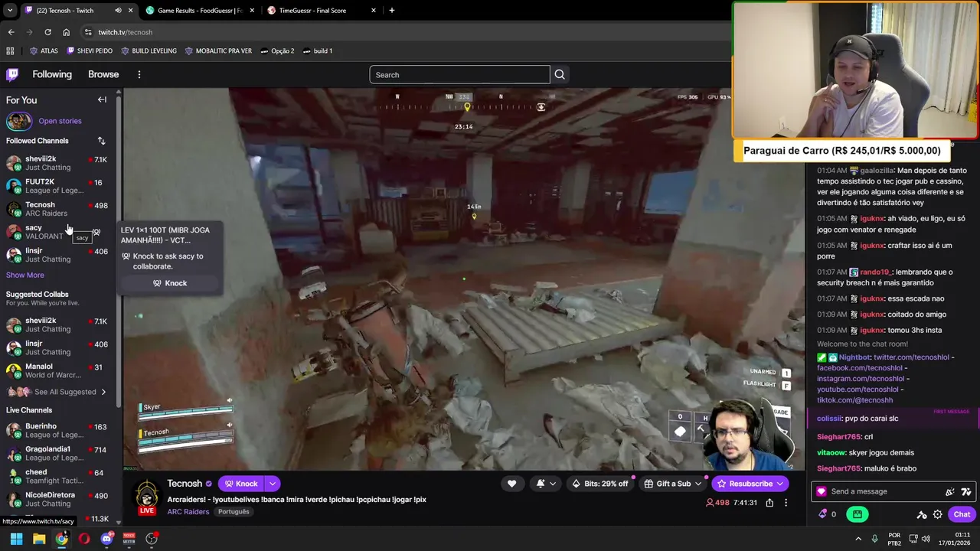Go to the Browse tab
Image resolution: width=980 pixels, height=551 pixels.
coord(103,74)
